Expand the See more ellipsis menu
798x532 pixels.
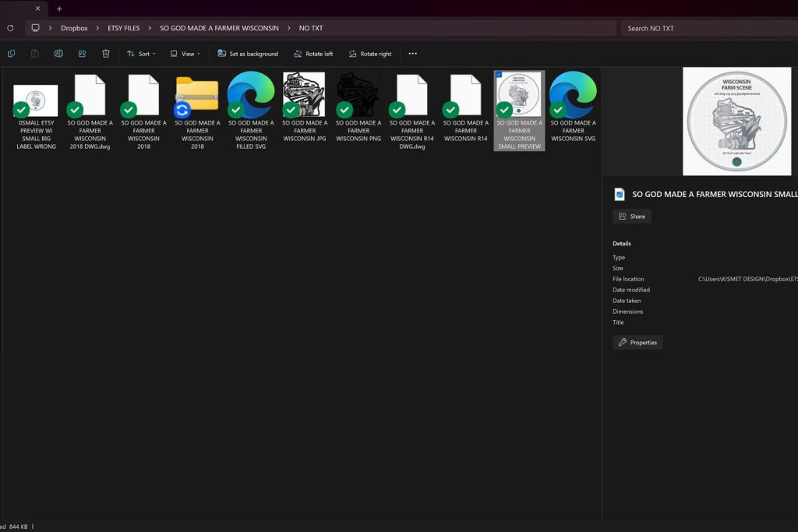pos(412,54)
